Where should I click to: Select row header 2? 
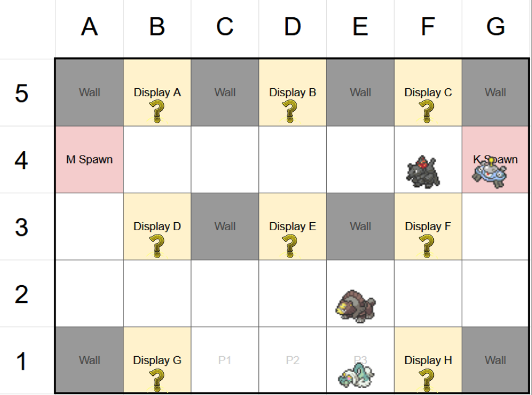[x=22, y=294]
